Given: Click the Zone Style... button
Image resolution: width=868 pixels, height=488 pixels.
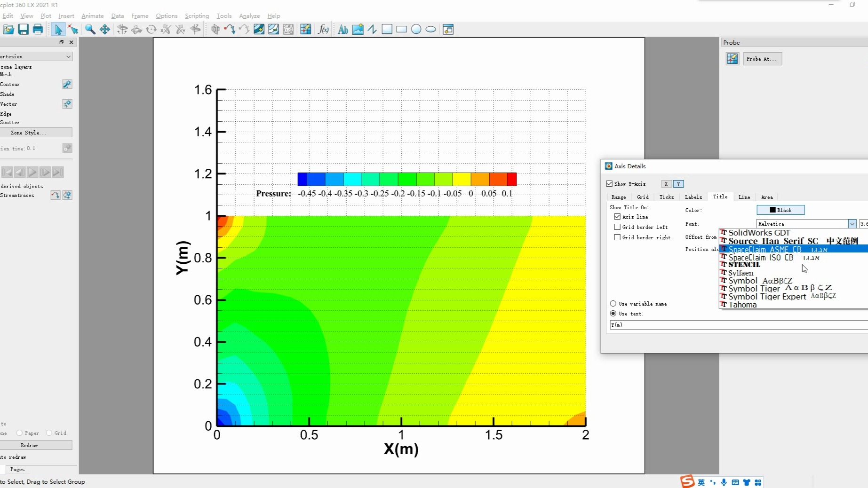Looking at the screenshot, I should tap(36, 133).
